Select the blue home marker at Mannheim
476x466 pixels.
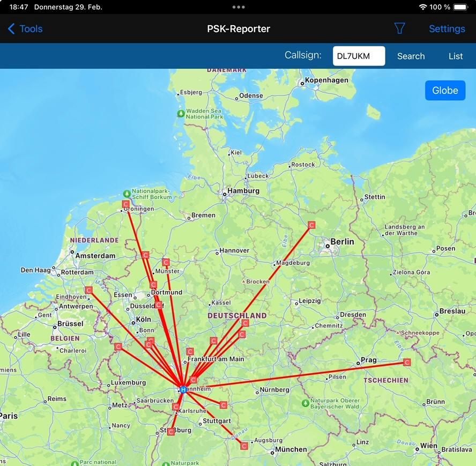183,389
